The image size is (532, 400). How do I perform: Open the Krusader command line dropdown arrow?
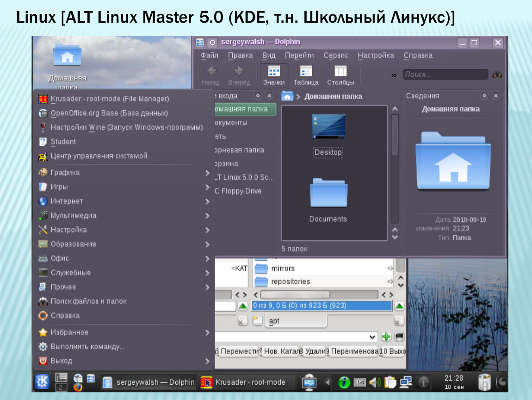point(372,337)
